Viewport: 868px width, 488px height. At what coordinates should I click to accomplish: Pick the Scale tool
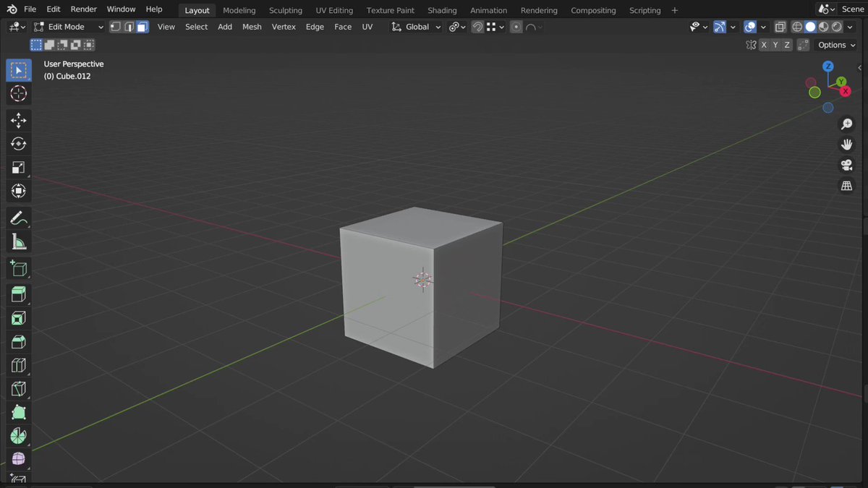pyautogui.click(x=19, y=168)
